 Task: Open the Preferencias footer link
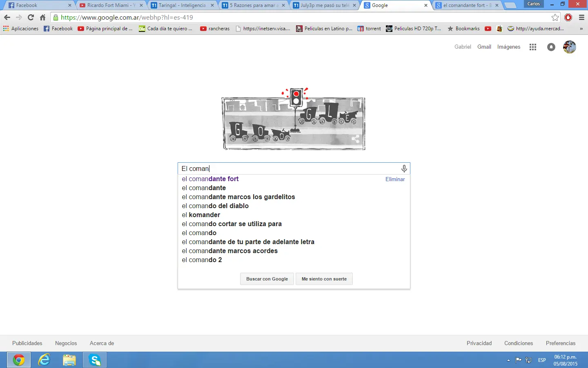click(x=561, y=343)
